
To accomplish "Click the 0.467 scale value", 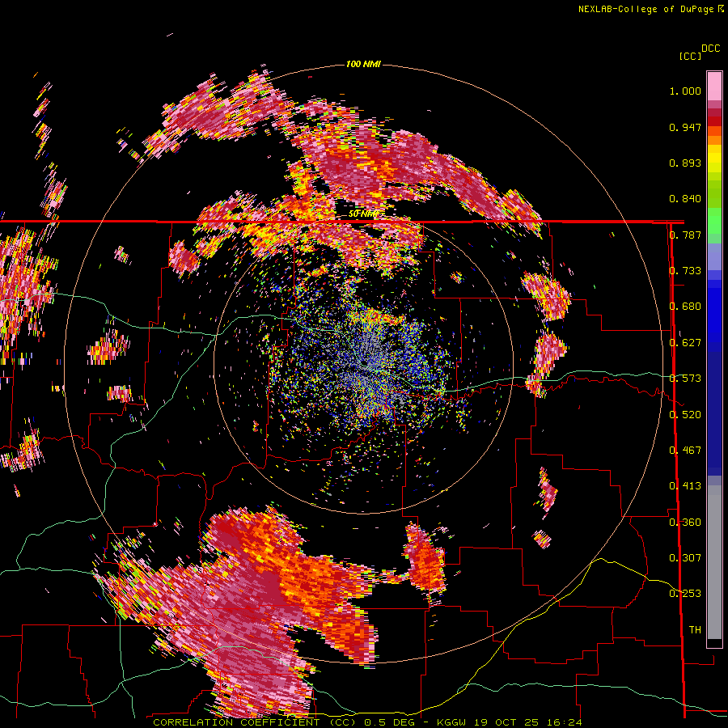I will point(685,451).
